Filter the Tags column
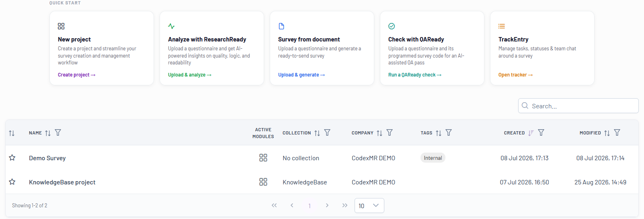644x219 pixels. (x=449, y=132)
